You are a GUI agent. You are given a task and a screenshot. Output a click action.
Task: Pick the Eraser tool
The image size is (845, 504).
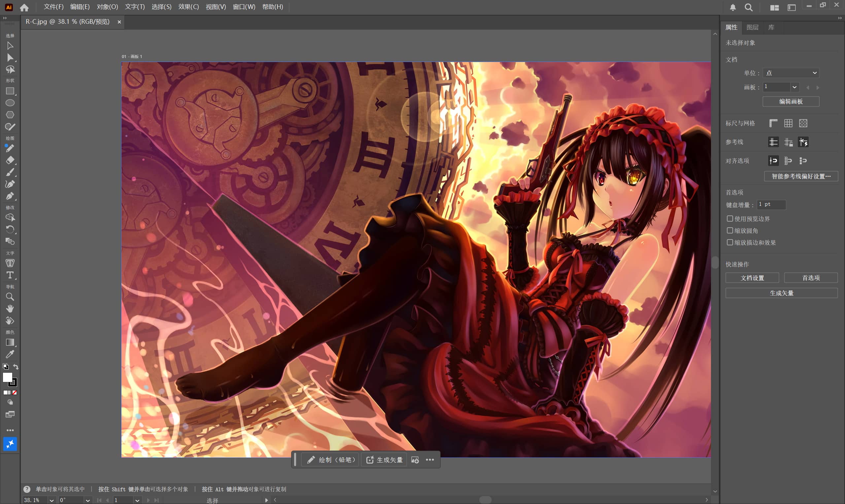(10, 160)
